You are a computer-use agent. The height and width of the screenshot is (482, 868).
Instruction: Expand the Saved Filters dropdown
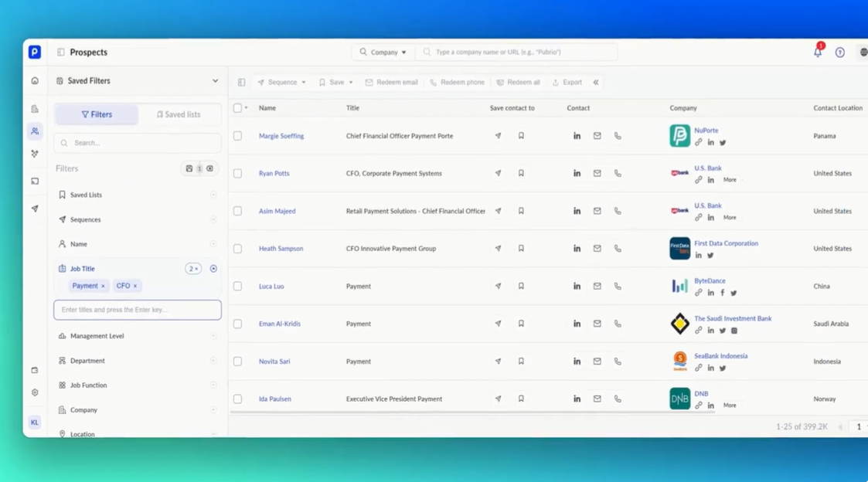pyautogui.click(x=215, y=81)
